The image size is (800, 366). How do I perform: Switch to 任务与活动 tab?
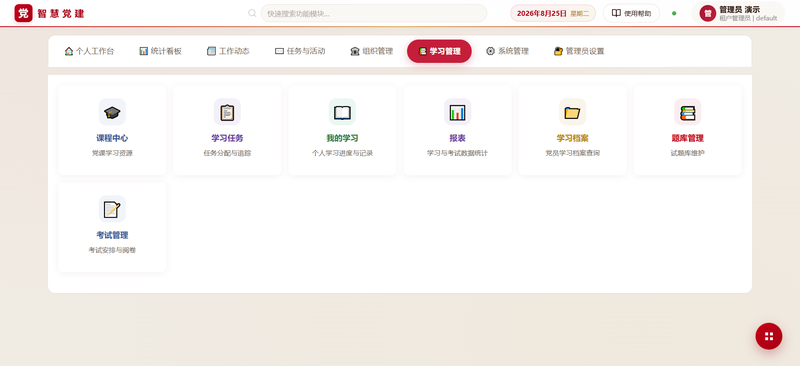coord(300,51)
